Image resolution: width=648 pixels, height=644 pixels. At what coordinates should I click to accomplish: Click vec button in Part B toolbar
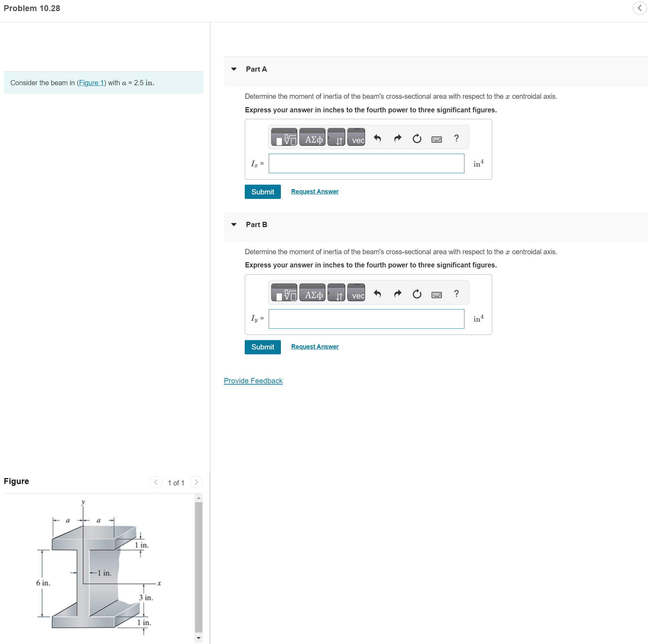[x=356, y=292]
